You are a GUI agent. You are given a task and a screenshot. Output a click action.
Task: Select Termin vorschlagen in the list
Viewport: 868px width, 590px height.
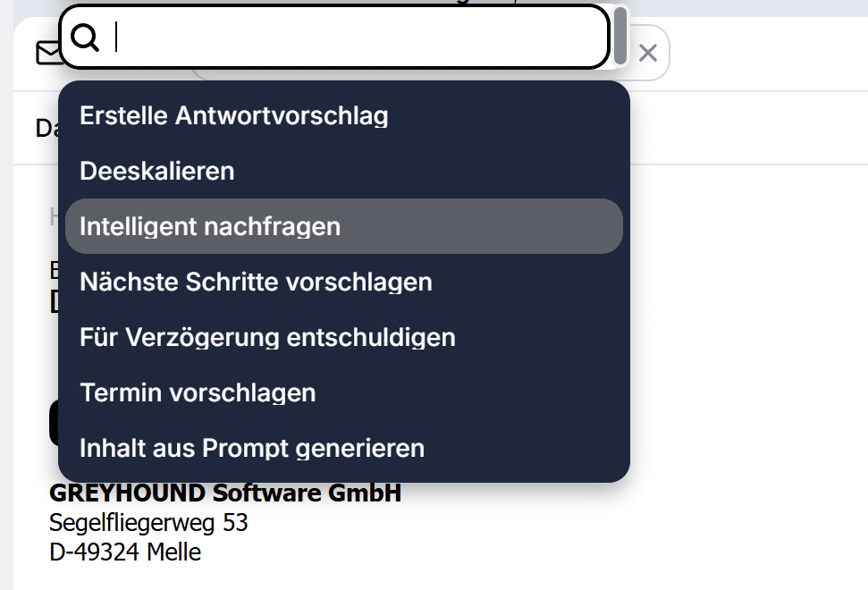[198, 392]
